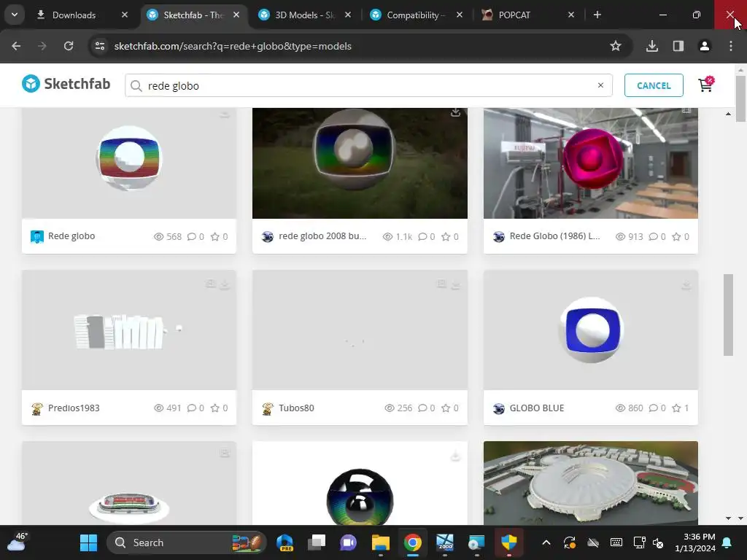
Task: Open Chrome profile icon
Action: pyautogui.click(x=705, y=46)
